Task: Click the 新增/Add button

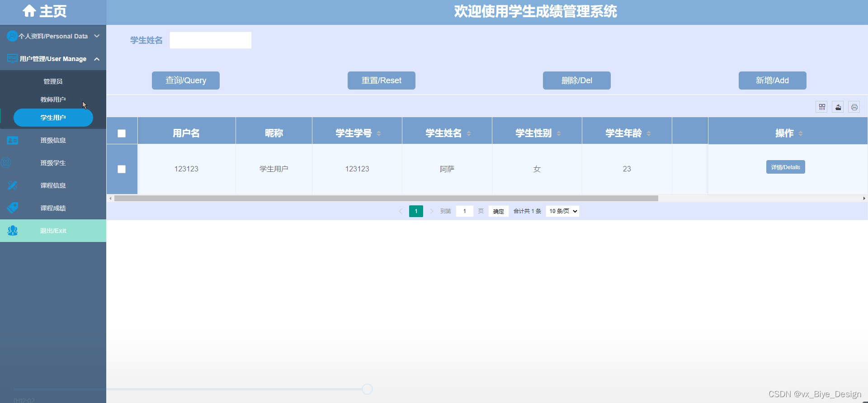Action: point(773,81)
